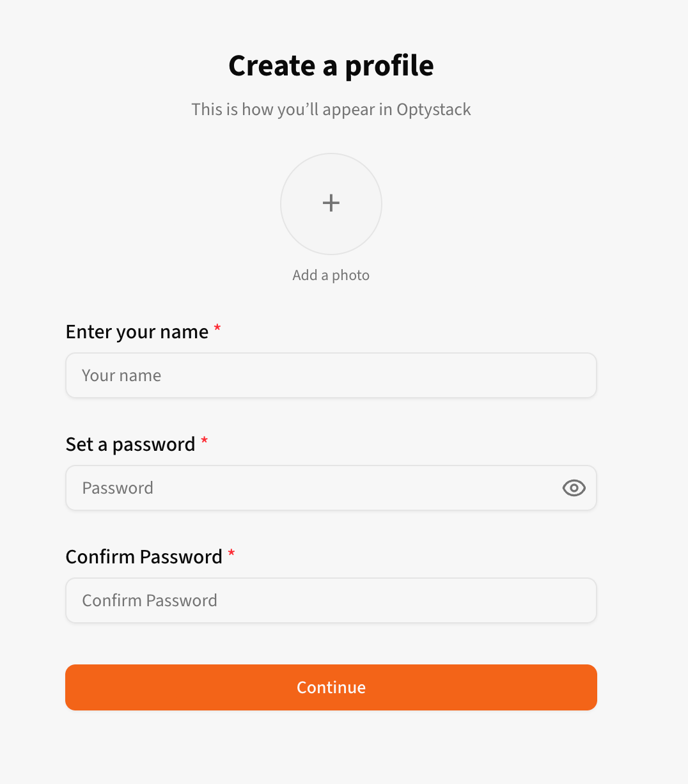Click the red asterisk beside "Set a password"
Viewport: 688px width, 784px height.
click(205, 441)
